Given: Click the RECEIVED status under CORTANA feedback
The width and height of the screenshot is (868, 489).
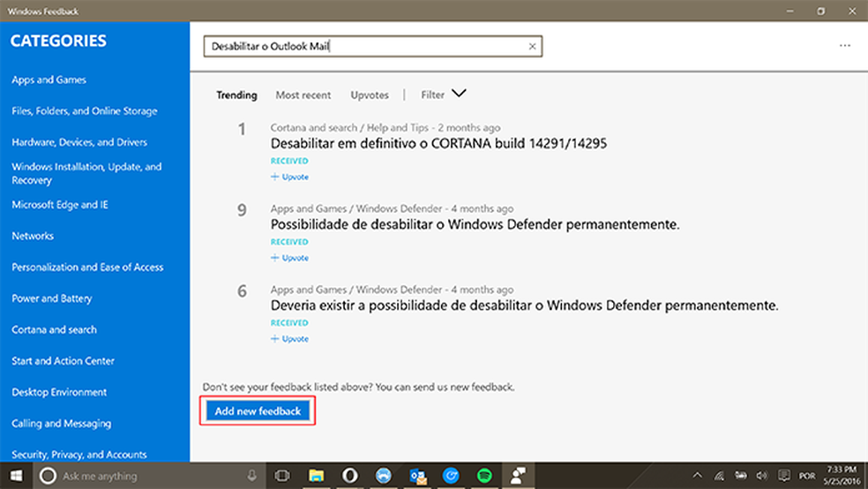Looking at the screenshot, I should point(289,162).
